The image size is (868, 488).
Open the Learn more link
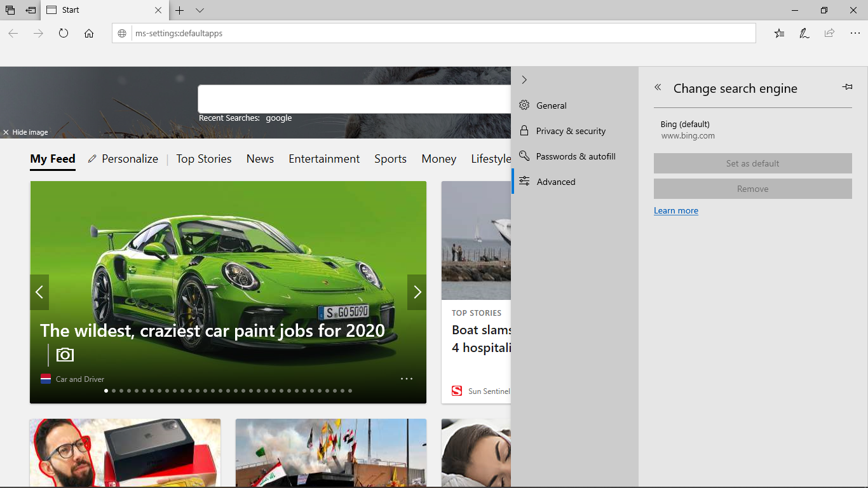click(x=676, y=211)
